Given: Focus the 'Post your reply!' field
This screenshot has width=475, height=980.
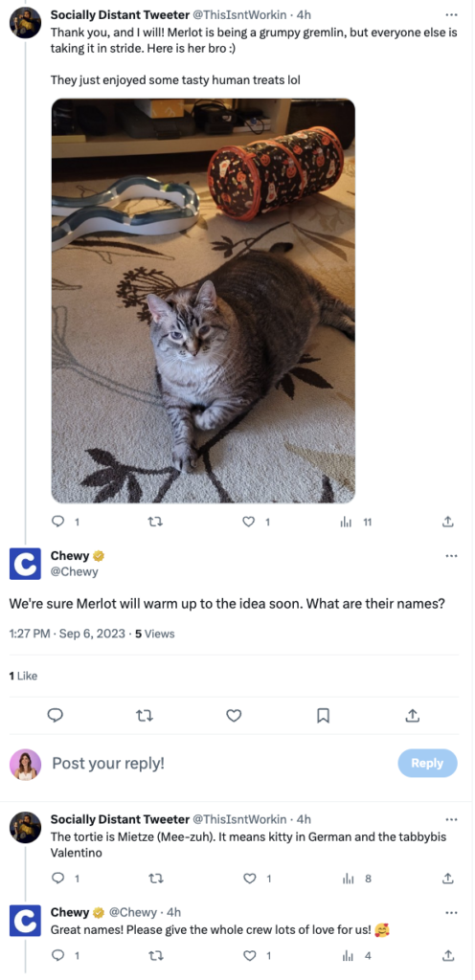Looking at the screenshot, I should tap(218, 763).
